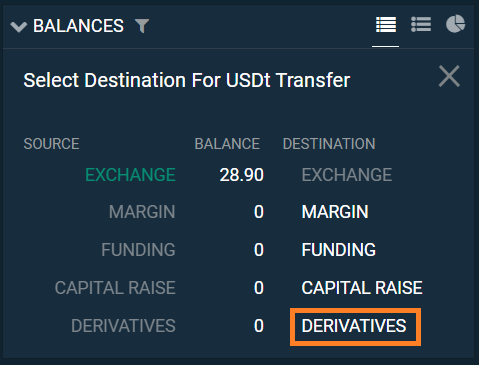
Task: Switch to the compact rows view icon
Action: (386, 24)
